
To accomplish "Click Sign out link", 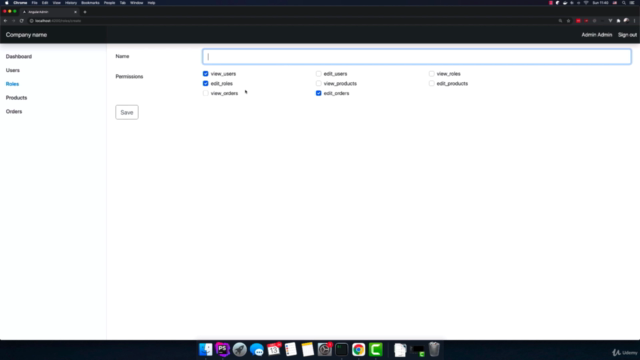I will pyautogui.click(x=627, y=35).
